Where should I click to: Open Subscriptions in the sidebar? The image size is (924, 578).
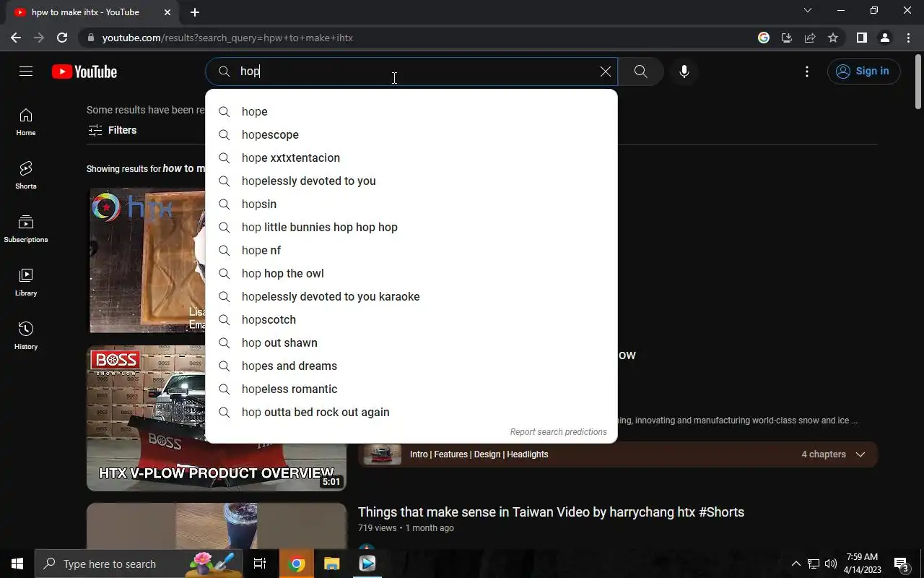tap(26, 229)
